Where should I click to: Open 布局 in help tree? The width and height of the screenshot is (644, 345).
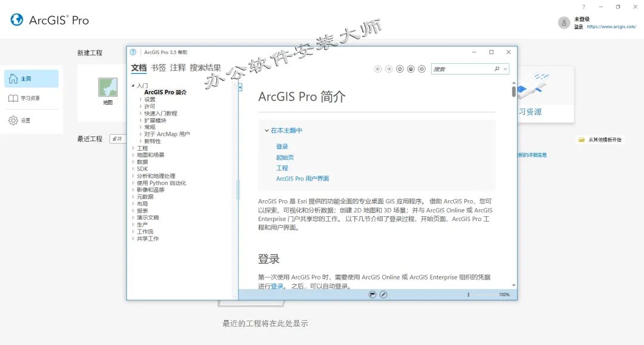[142, 204]
